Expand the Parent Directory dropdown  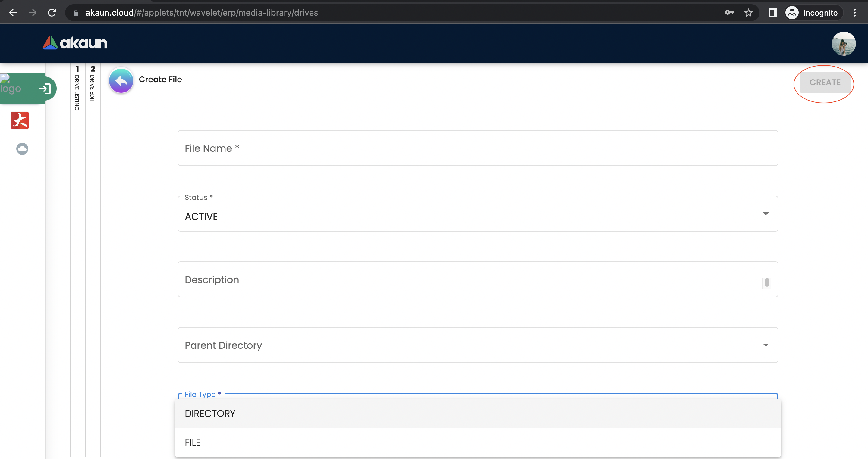click(766, 345)
